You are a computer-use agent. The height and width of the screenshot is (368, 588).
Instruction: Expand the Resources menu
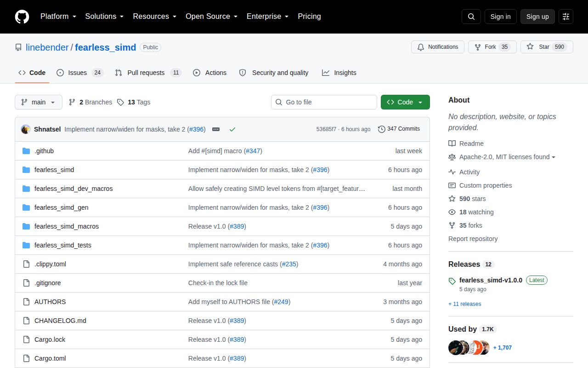pos(155,17)
